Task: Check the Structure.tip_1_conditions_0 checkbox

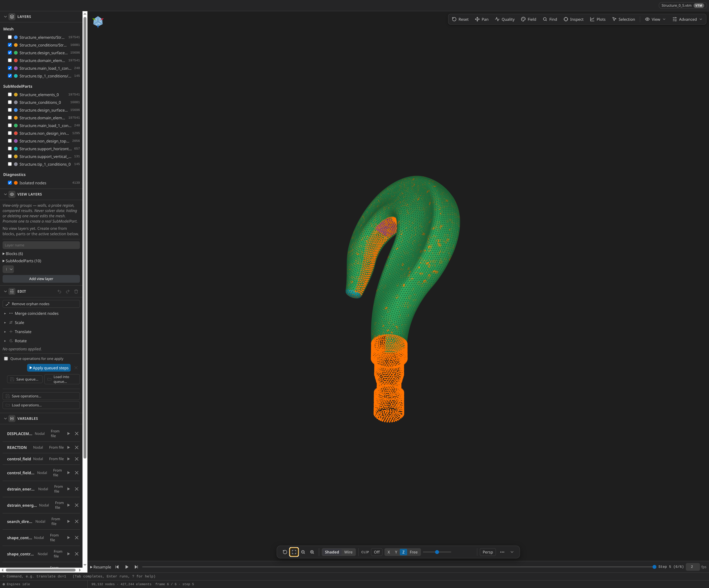Action: [x=10, y=164]
